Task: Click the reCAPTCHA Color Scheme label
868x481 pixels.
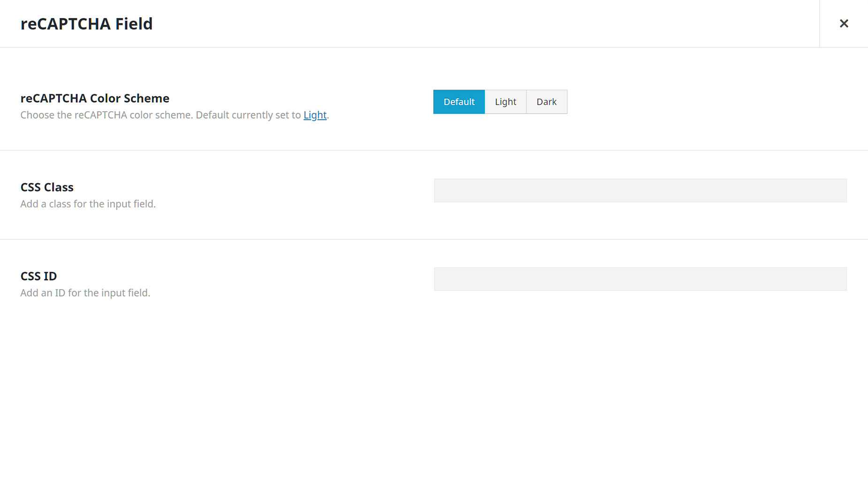Action: 95,98
